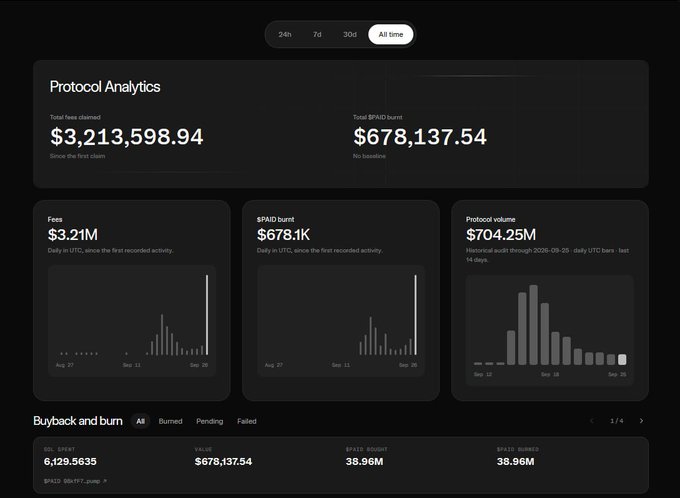Click Sep 25 label on Protocol volume chart

coord(617,374)
